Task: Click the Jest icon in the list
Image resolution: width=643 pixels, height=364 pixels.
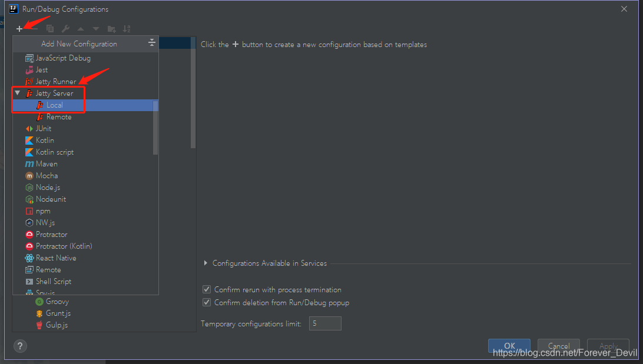Action: pos(29,70)
